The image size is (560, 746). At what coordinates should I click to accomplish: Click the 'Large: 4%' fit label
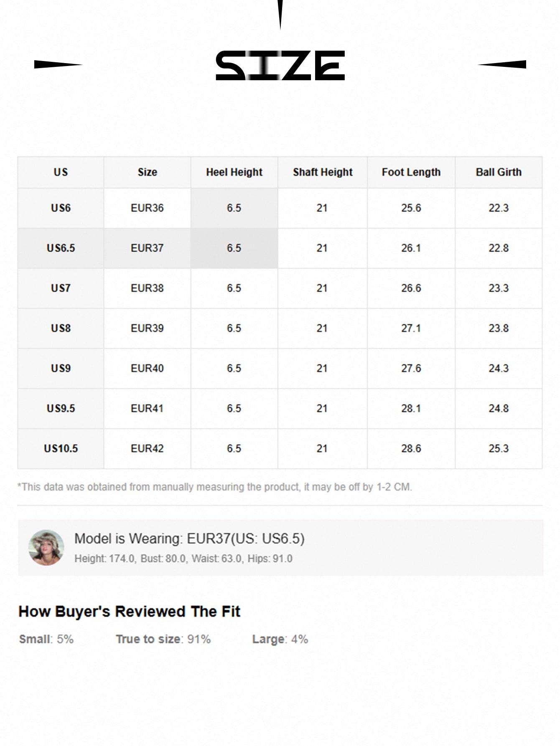coord(280,639)
